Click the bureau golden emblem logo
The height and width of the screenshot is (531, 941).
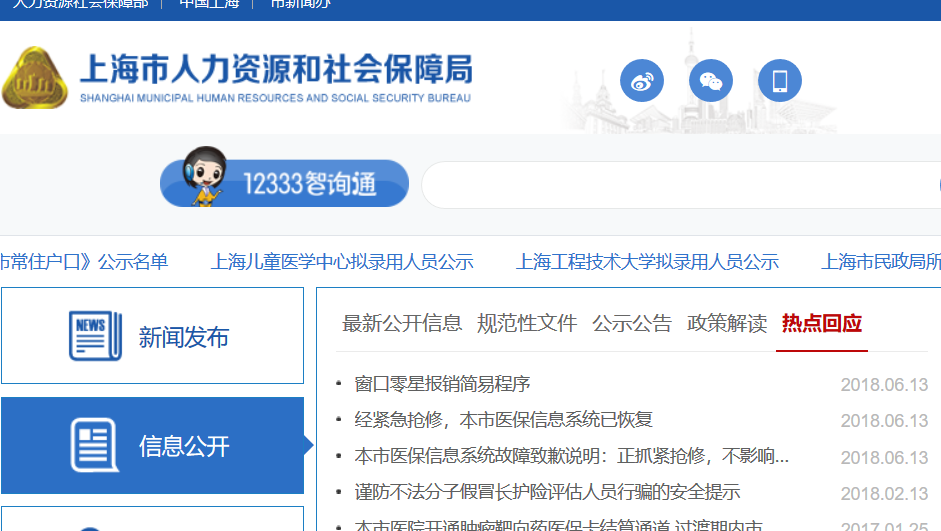tap(34, 78)
